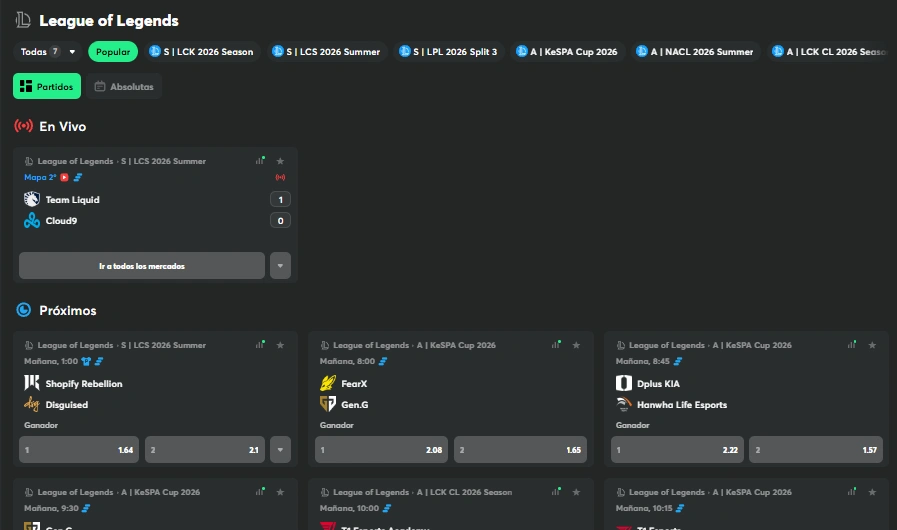Image resolution: width=897 pixels, height=530 pixels.
Task: Click stream icon next to Mañana, 8:45
Action: [678, 361]
